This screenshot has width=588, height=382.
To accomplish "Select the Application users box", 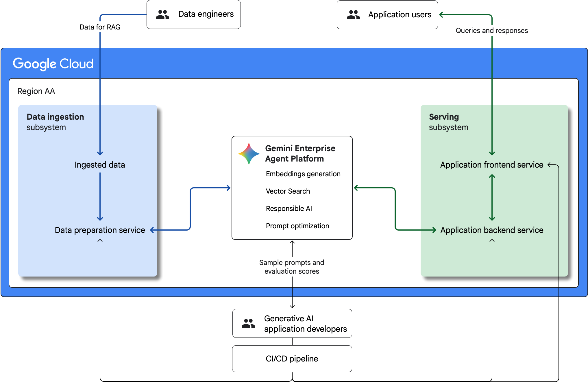I will (387, 15).
